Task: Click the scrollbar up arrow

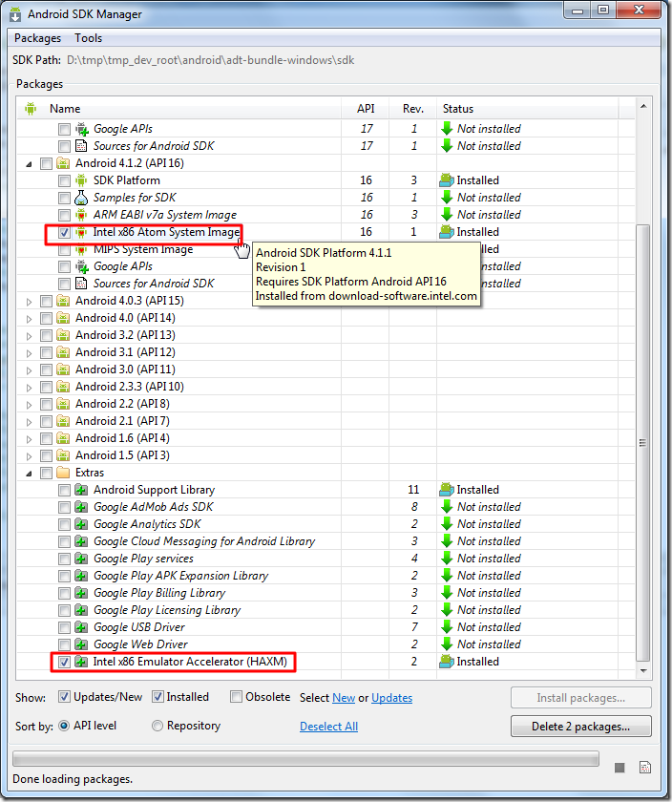Action: (x=643, y=106)
